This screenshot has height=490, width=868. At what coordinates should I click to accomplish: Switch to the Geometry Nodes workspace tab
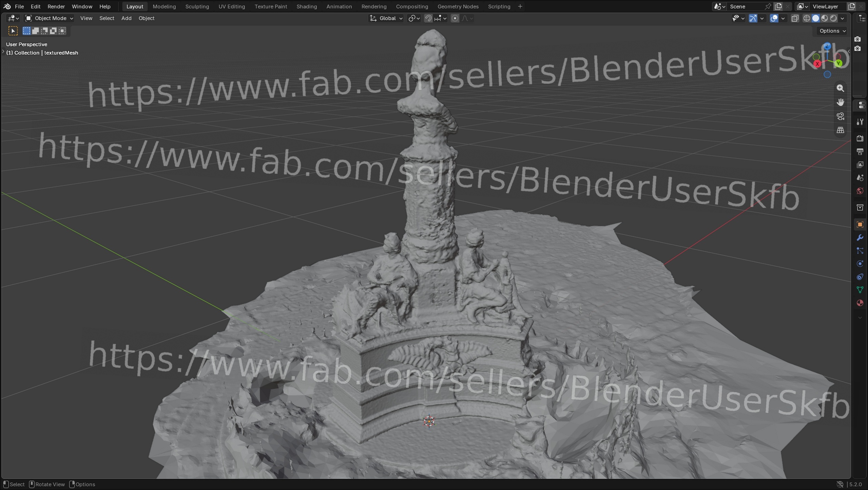pyautogui.click(x=458, y=6)
